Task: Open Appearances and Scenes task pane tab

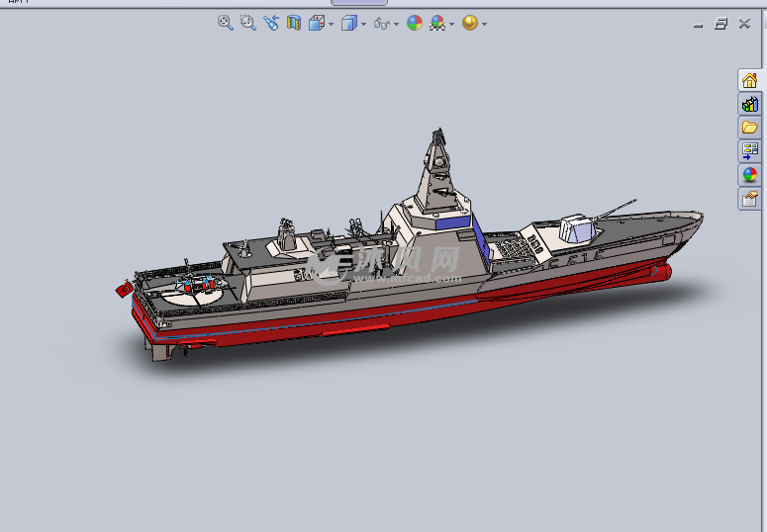Action: (749, 174)
